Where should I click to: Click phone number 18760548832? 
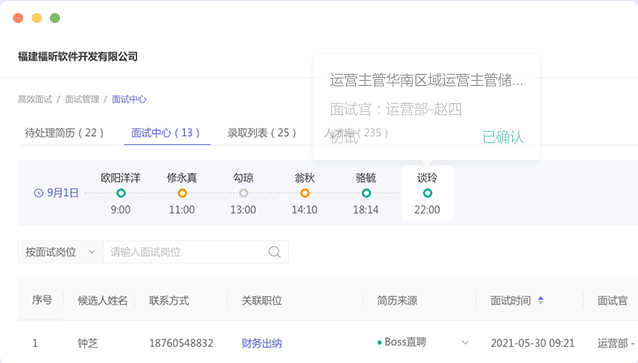pos(181,343)
